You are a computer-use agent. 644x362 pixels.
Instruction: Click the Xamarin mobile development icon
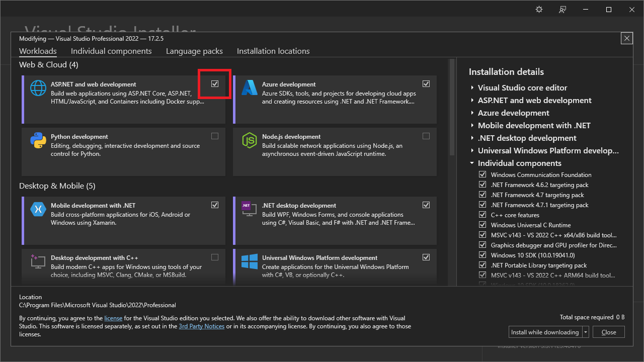coord(38,209)
